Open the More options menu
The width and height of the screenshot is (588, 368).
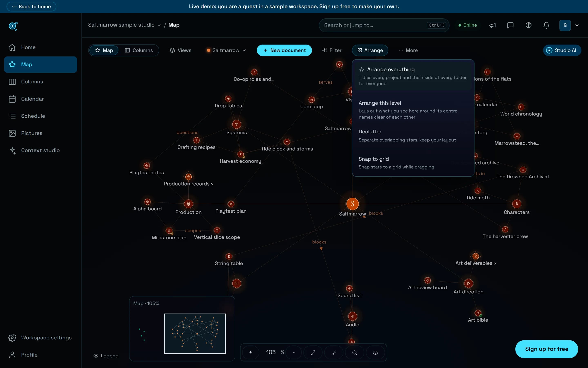[408, 50]
